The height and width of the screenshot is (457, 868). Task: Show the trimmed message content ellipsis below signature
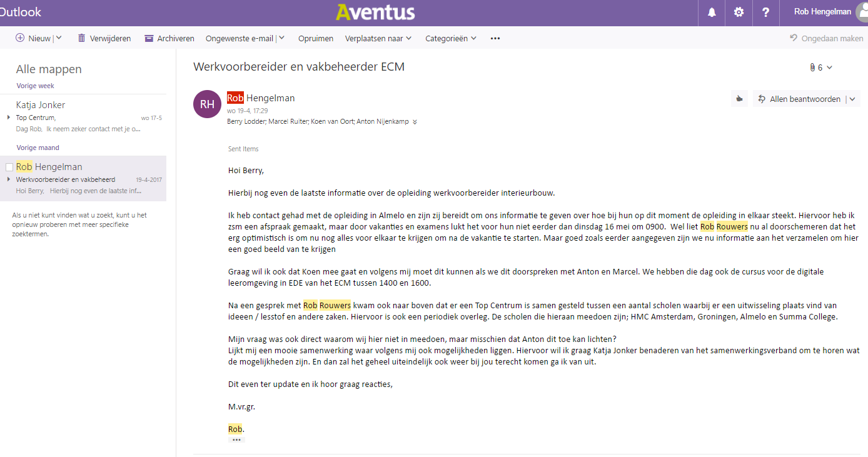(x=236, y=439)
